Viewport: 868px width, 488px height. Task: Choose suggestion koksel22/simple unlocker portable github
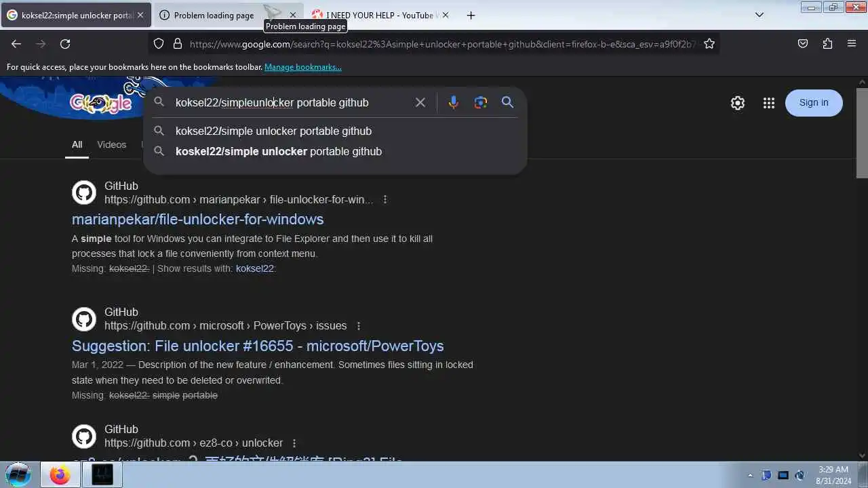(334, 131)
